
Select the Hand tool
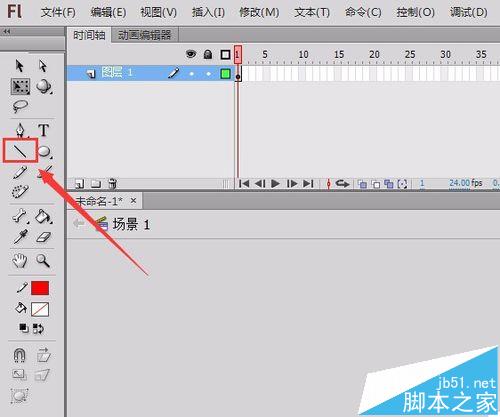20,260
